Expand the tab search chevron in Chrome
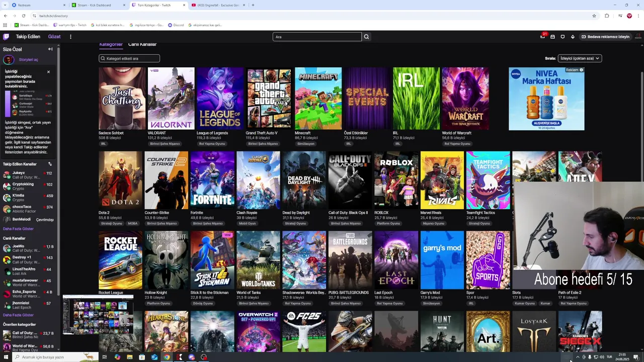The image size is (644, 362). [x=6, y=5]
